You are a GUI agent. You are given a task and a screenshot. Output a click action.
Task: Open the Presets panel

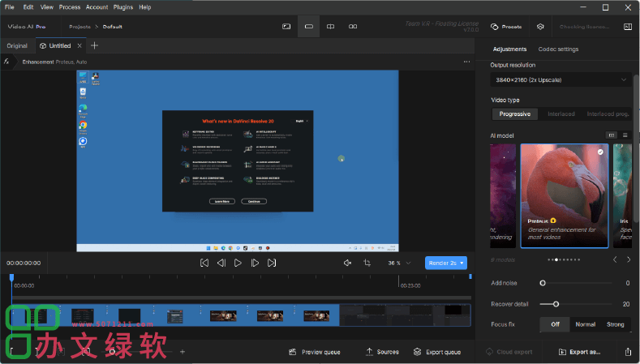[506, 27]
